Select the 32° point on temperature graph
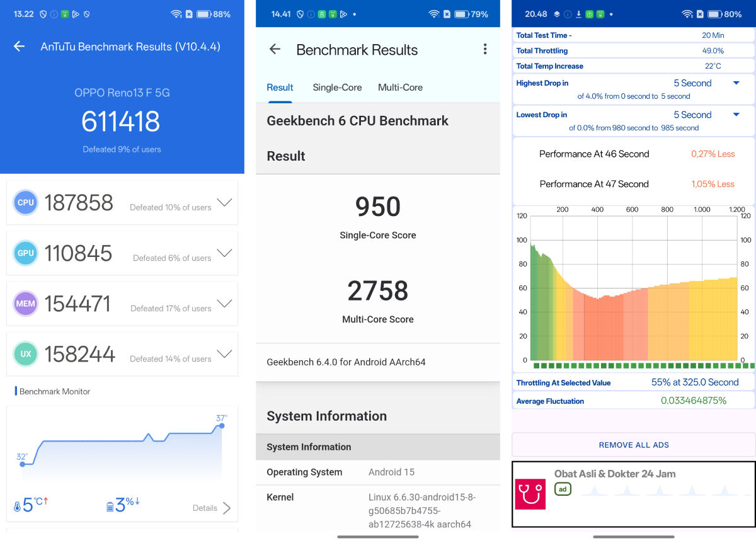 pyautogui.click(x=22, y=464)
